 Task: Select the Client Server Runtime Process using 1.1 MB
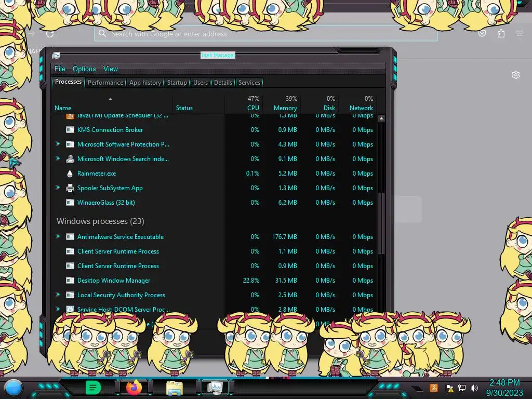click(214, 251)
